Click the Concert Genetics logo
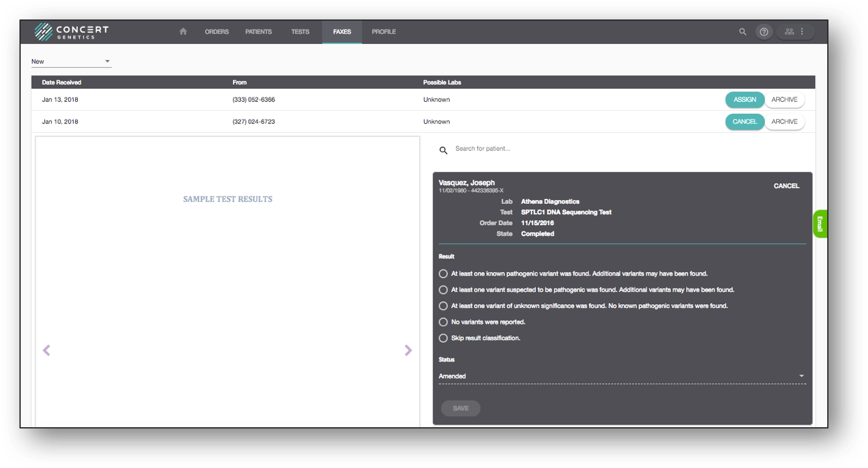Screen dimensions: 868x468 (72, 32)
